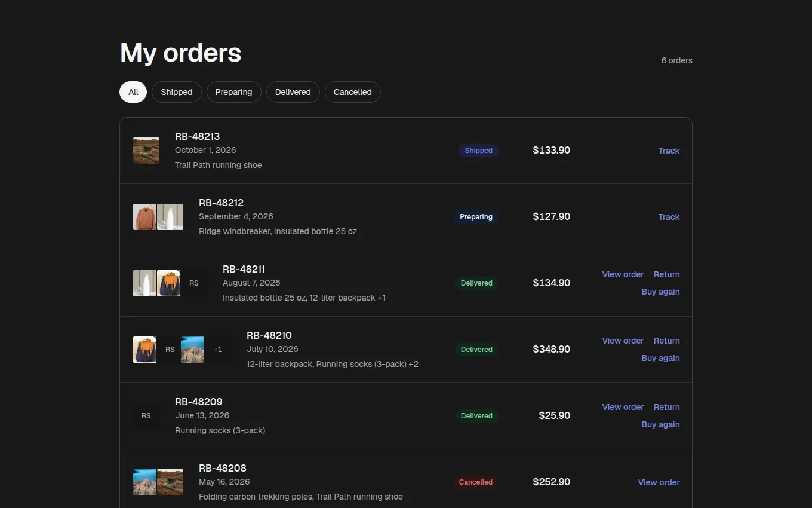812x508 pixels.
Task: Open backpack thumbnail in RB-48210
Action: tap(144, 350)
